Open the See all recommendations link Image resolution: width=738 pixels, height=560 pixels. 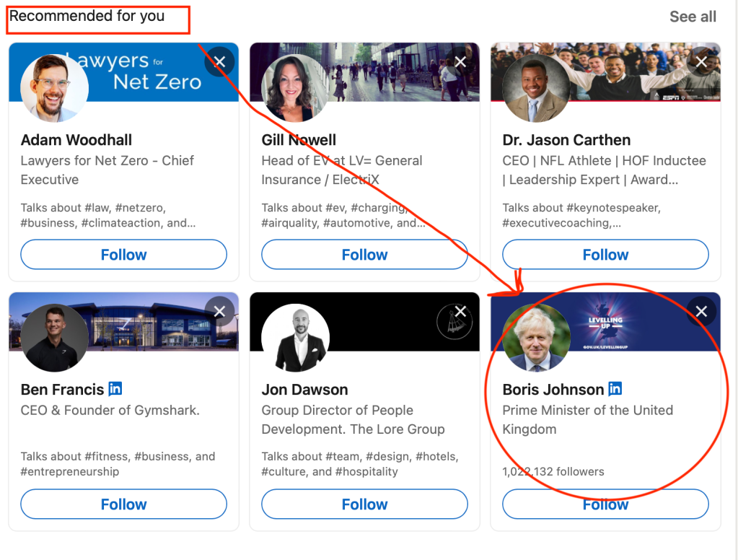point(693,17)
